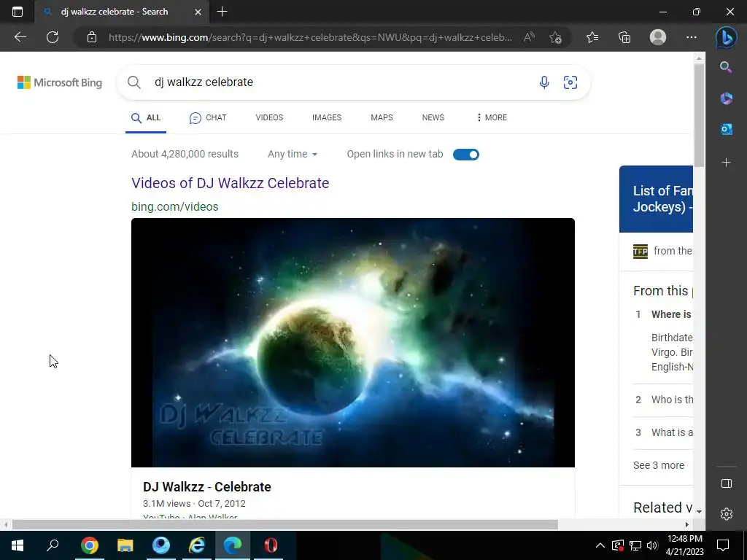Play the DJ Walkzz Celebrate video thumbnail
Screen dimensions: 747x560
353,343
